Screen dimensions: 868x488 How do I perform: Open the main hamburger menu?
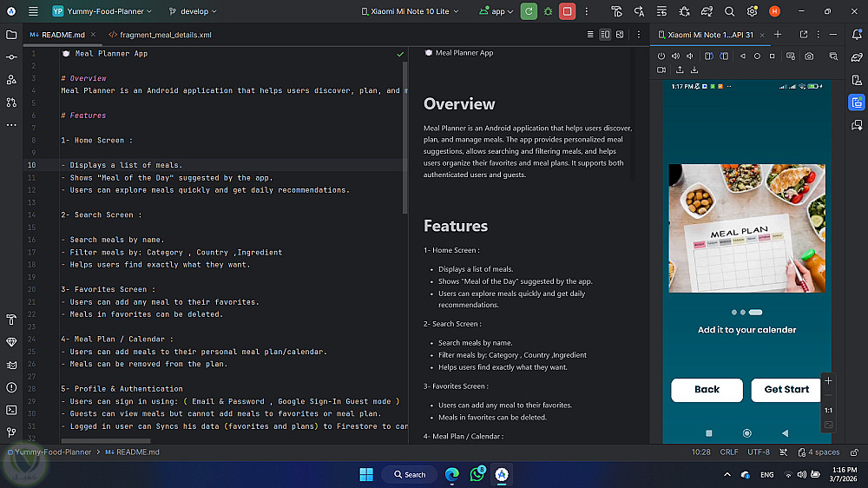[33, 11]
